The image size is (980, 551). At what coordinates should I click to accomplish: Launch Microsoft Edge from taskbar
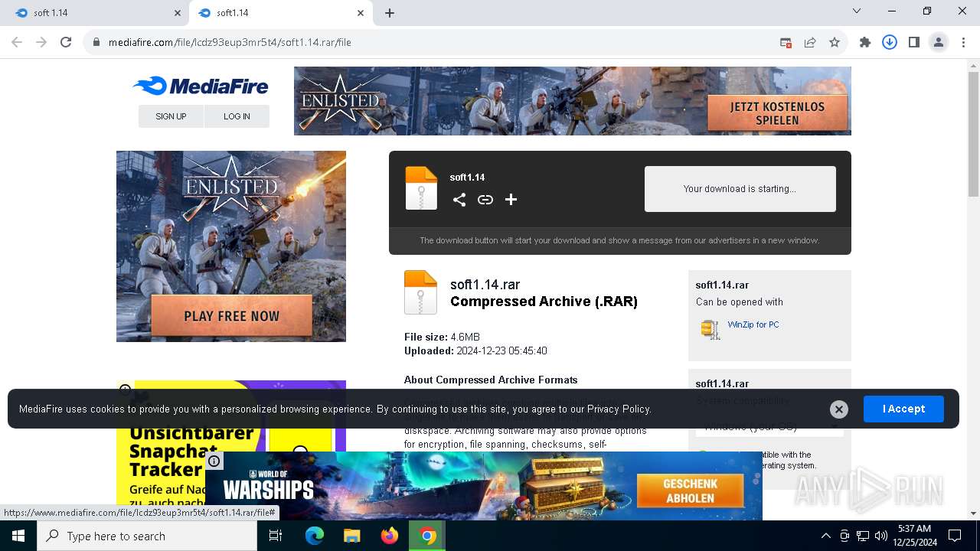315,536
